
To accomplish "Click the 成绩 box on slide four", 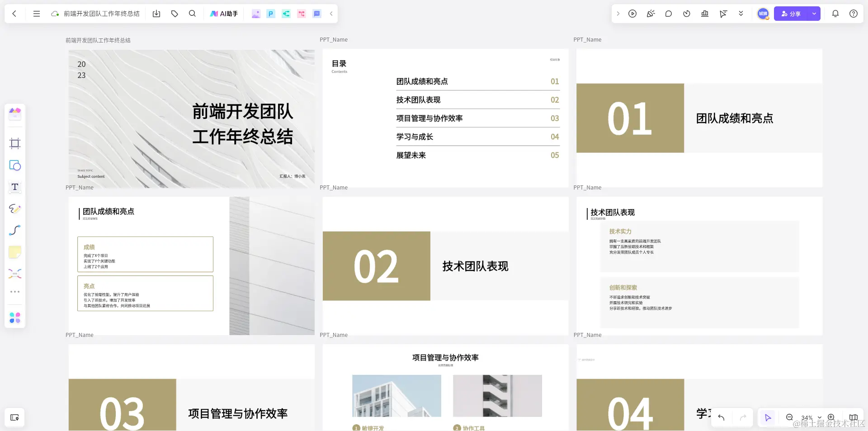I will coord(145,254).
